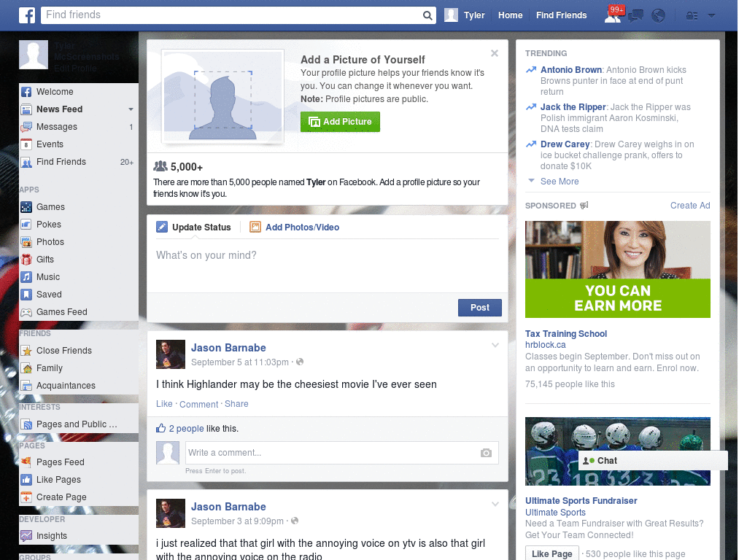Open the notifications globe icon

point(659,15)
